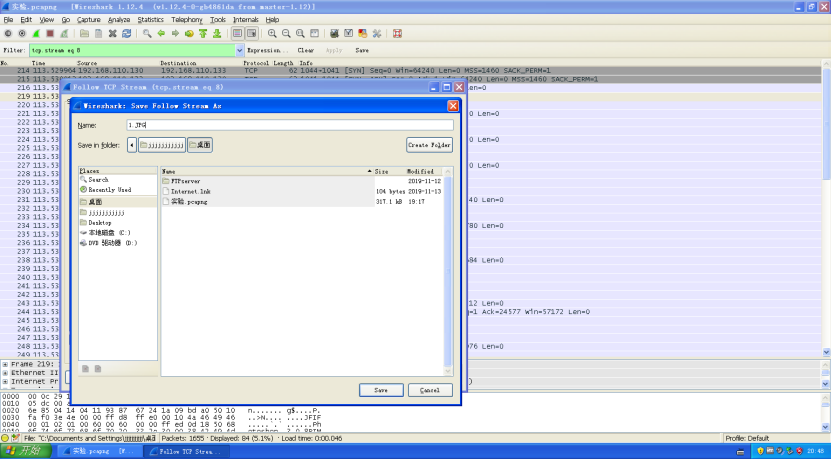Click the expert info status circle

pos(5,438)
